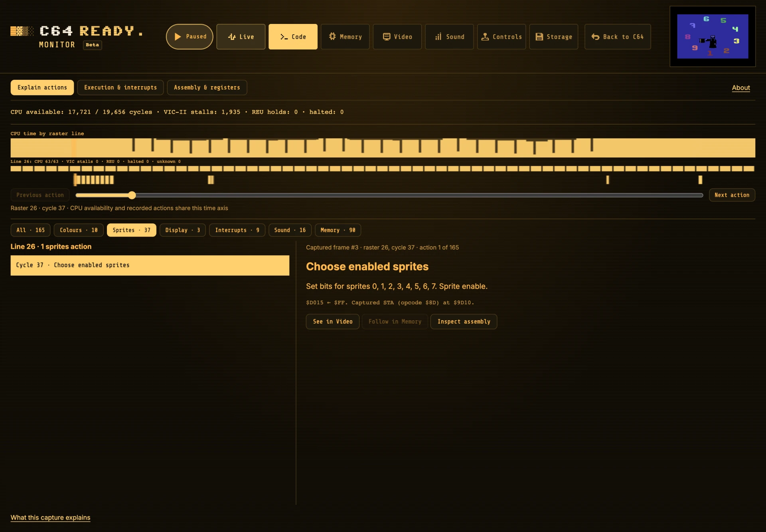The height and width of the screenshot is (532, 766).
Task: Filter actions by Sprites · 37
Action: point(131,230)
